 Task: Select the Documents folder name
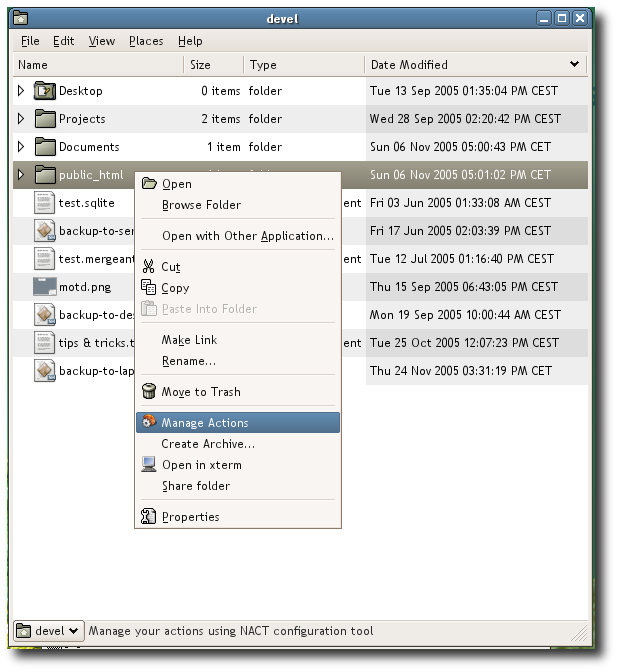click(89, 147)
